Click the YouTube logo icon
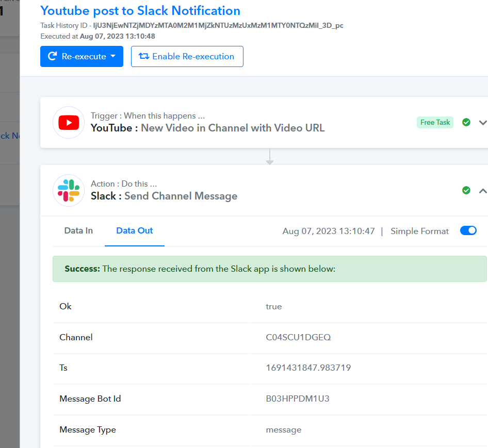This screenshot has height=448, width=488. (69, 122)
